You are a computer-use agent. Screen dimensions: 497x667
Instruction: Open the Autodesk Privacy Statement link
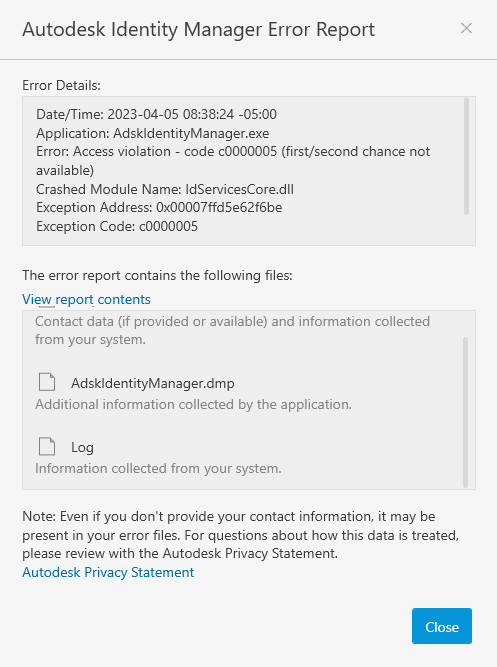click(x=108, y=572)
